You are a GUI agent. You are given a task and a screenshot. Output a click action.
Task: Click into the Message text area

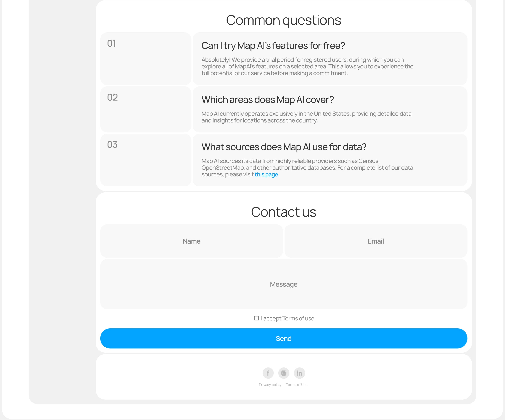point(284,284)
